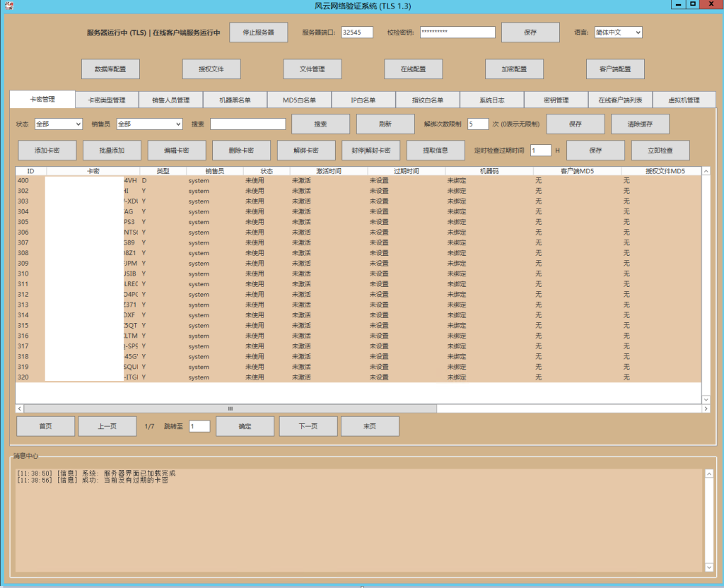Click the 搜索 text input box

coord(247,124)
